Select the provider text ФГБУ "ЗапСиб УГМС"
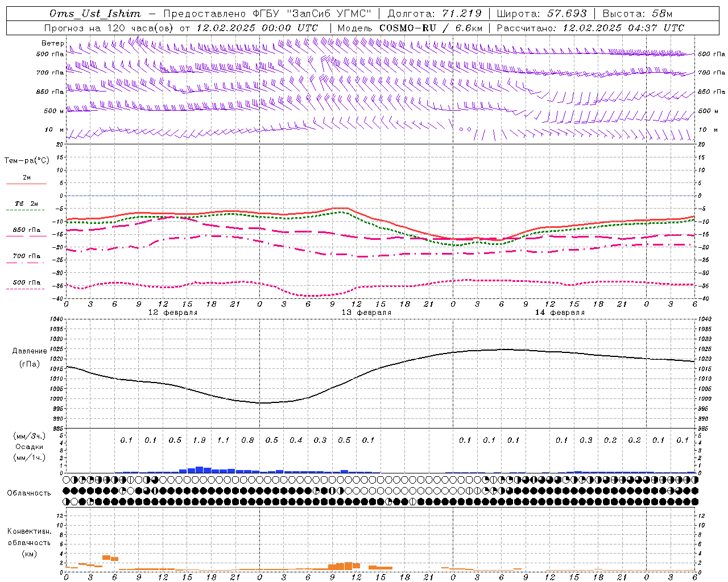This screenshot has height=582, width=728. pos(312,14)
